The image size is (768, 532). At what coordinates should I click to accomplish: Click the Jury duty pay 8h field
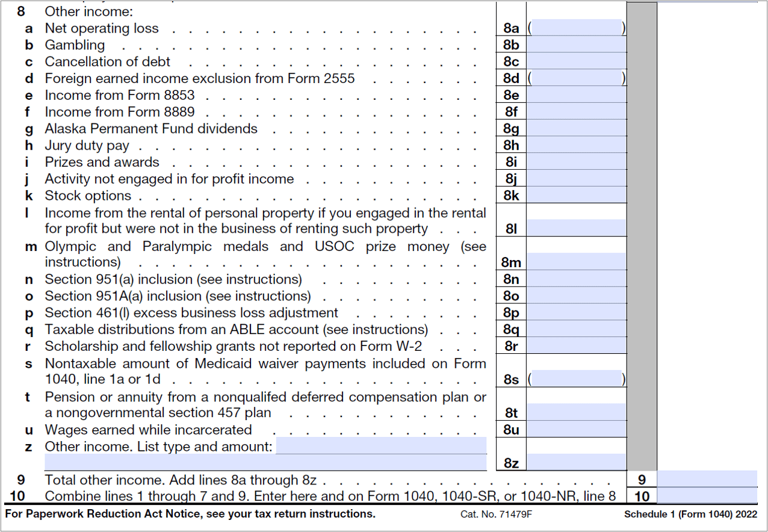coord(577,145)
